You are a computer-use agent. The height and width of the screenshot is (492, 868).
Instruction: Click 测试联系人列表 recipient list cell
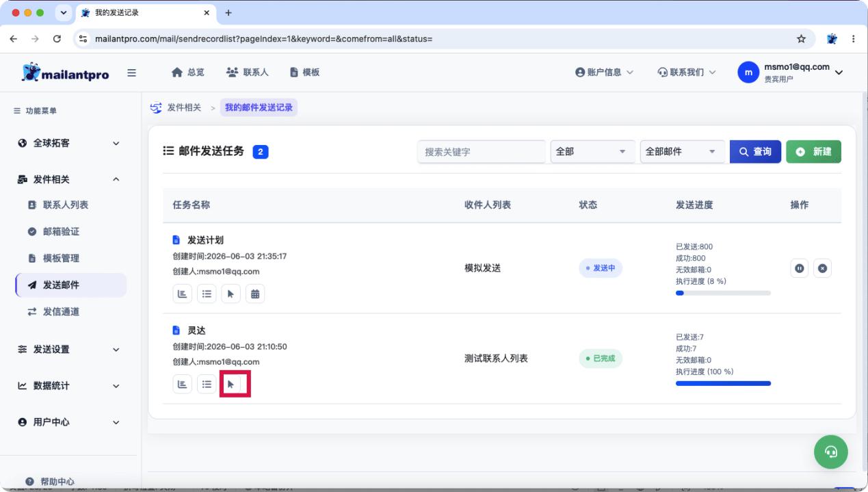click(496, 359)
